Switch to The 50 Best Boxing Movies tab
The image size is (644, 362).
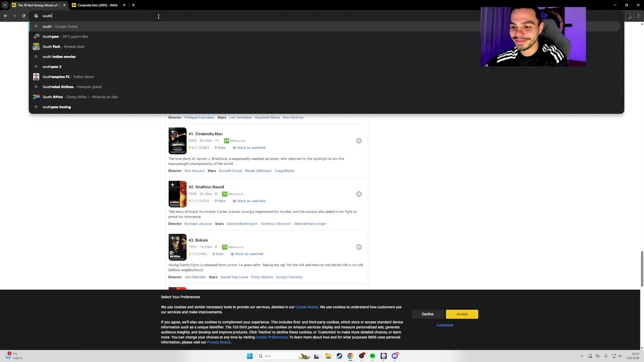tap(38, 5)
